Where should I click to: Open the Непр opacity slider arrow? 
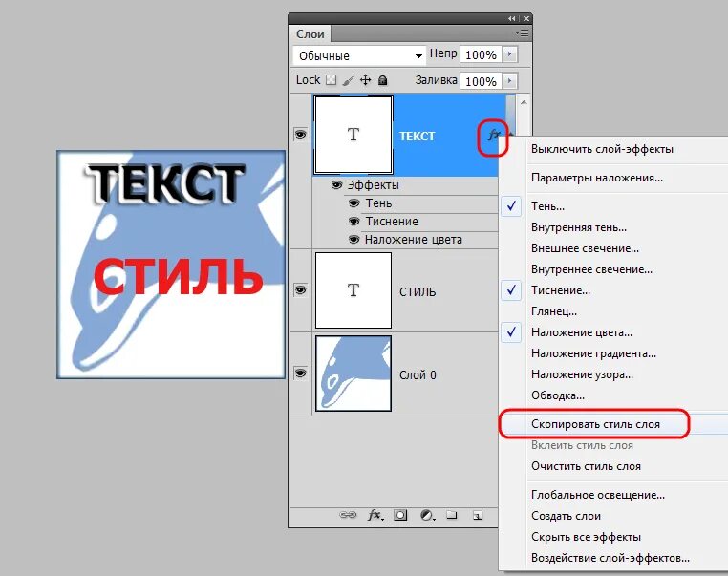(510, 54)
